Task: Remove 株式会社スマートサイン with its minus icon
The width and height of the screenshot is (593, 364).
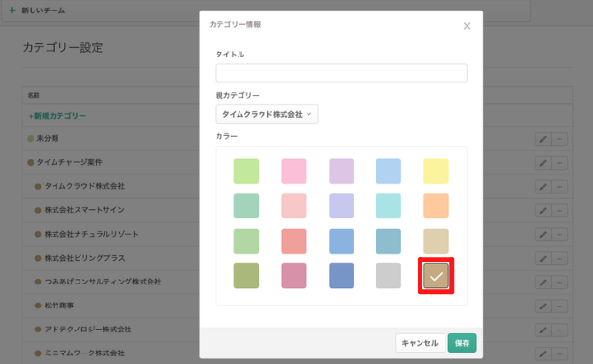Action: click(559, 211)
